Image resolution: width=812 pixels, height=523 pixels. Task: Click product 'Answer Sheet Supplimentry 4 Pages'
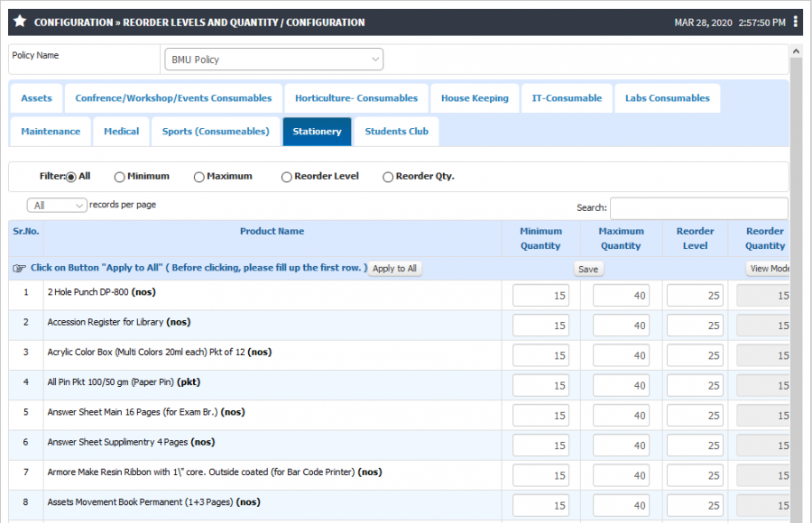[x=117, y=442]
